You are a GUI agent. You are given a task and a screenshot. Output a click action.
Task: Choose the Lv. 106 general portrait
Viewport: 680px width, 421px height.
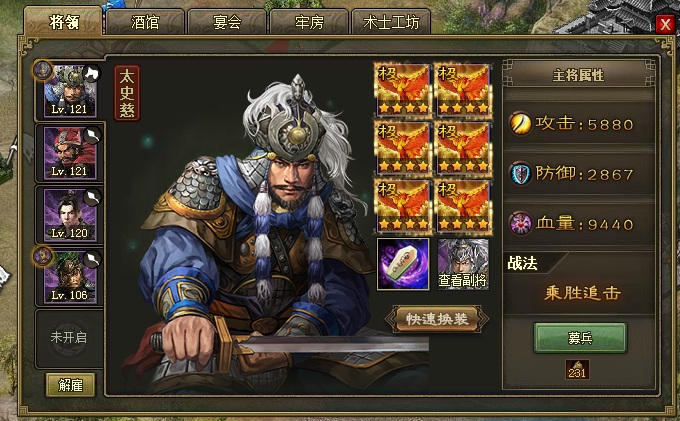pos(70,277)
